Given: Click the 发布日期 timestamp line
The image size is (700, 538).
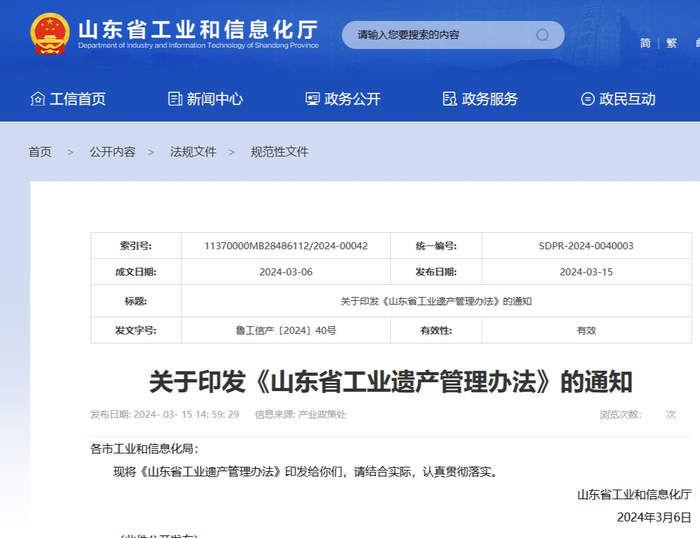Looking at the screenshot, I should click(x=165, y=414).
